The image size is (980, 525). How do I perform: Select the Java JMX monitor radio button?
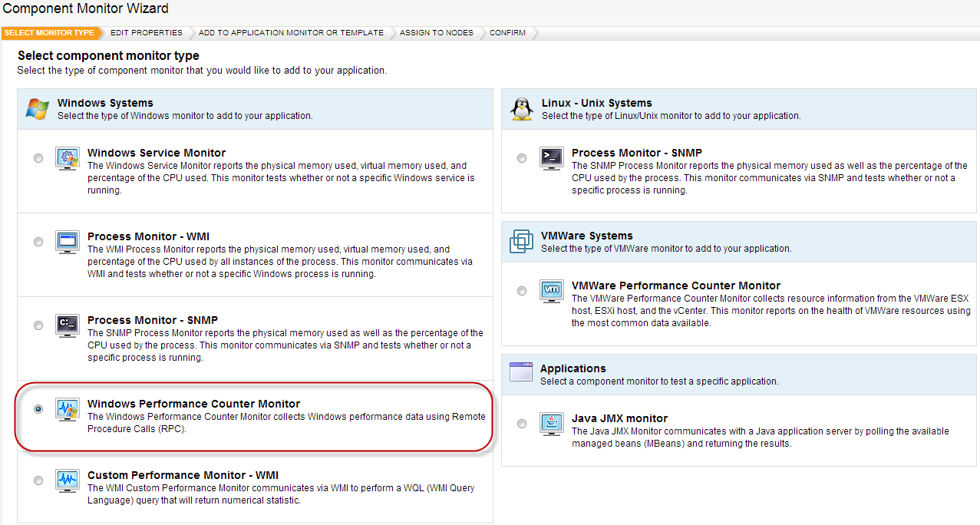point(522,424)
